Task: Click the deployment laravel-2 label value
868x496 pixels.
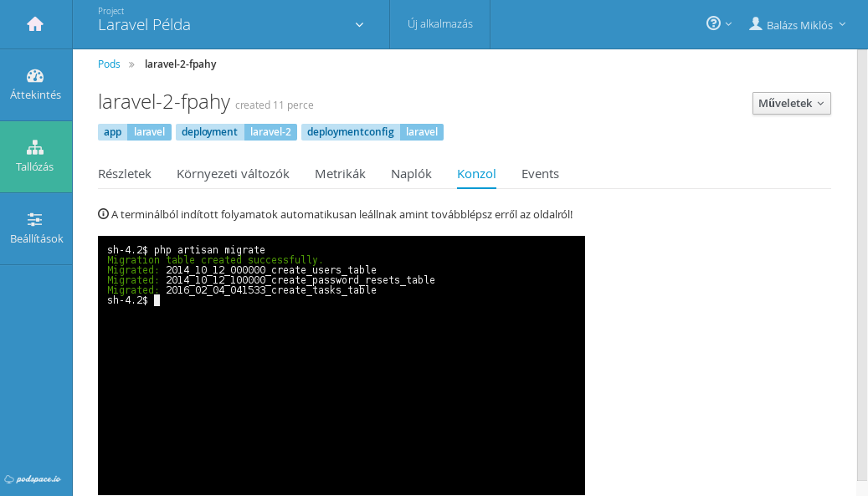Action: [270, 132]
